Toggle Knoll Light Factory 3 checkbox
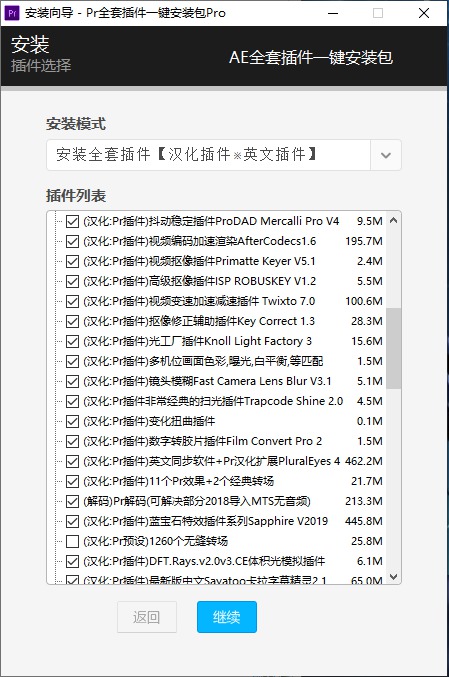 tap(72, 342)
